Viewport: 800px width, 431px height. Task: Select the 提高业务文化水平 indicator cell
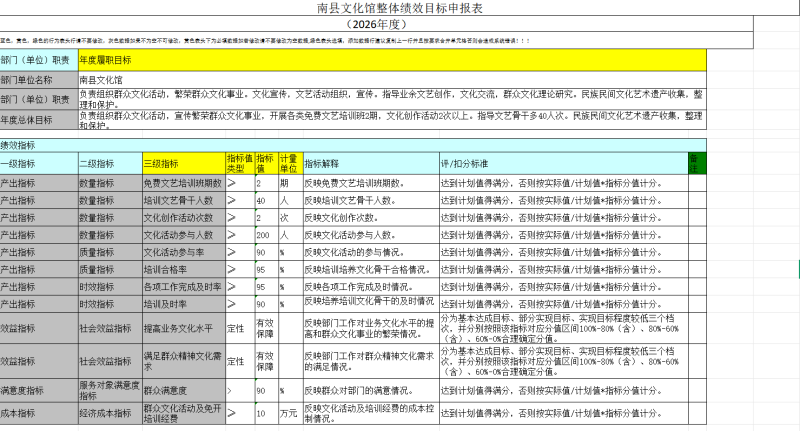click(183, 329)
